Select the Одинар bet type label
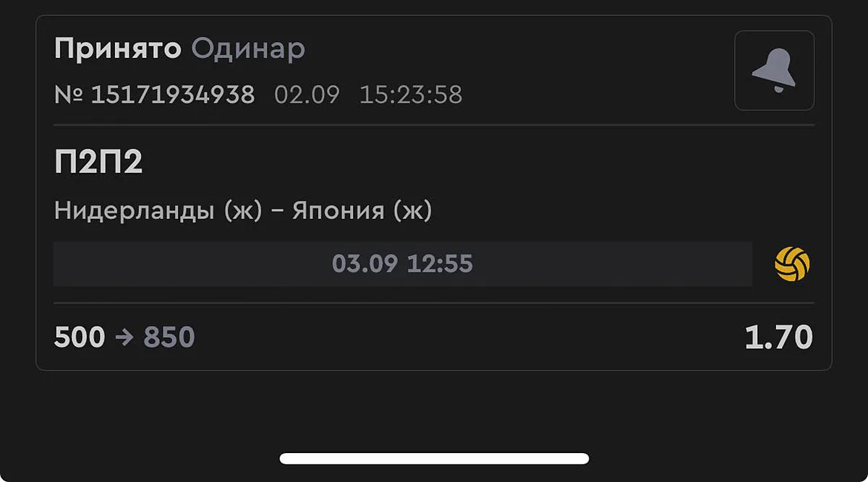The height and width of the screenshot is (482, 868). [x=248, y=49]
